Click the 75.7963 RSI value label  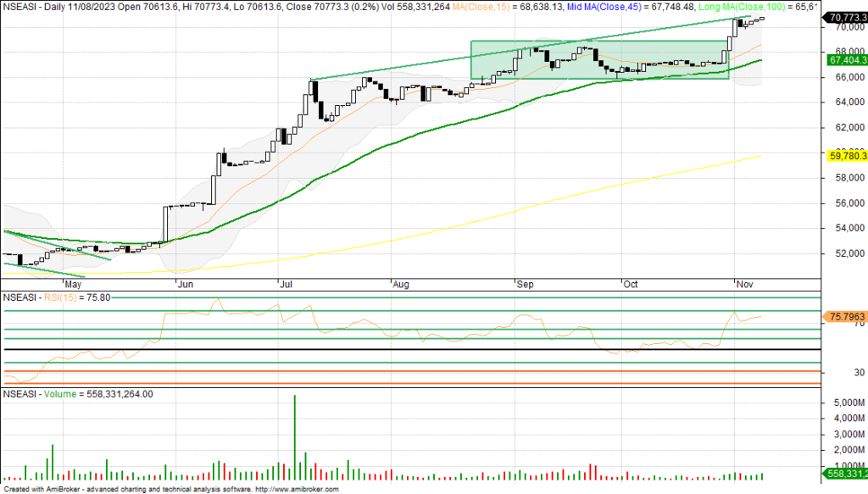843,317
